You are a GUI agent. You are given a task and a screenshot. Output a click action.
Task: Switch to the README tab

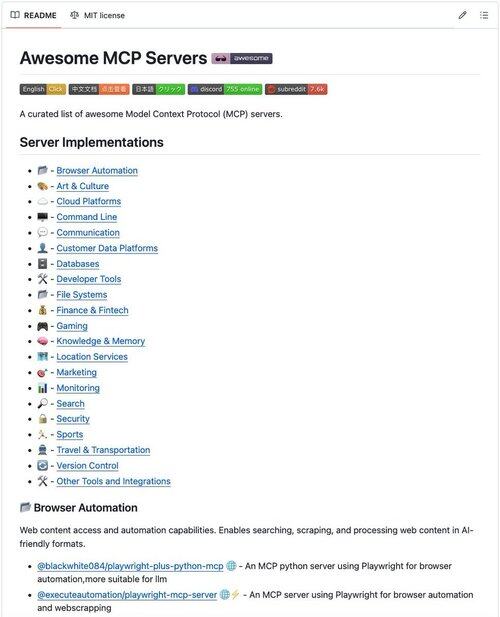[33, 15]
